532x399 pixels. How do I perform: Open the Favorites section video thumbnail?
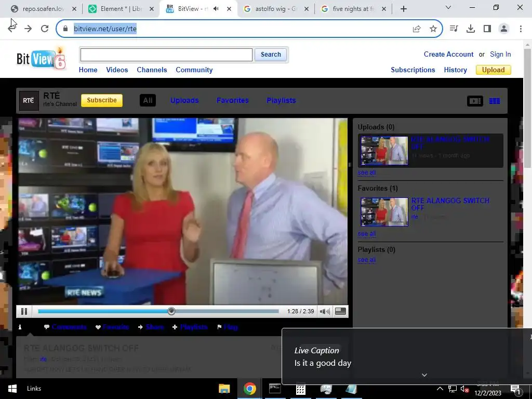384,212
